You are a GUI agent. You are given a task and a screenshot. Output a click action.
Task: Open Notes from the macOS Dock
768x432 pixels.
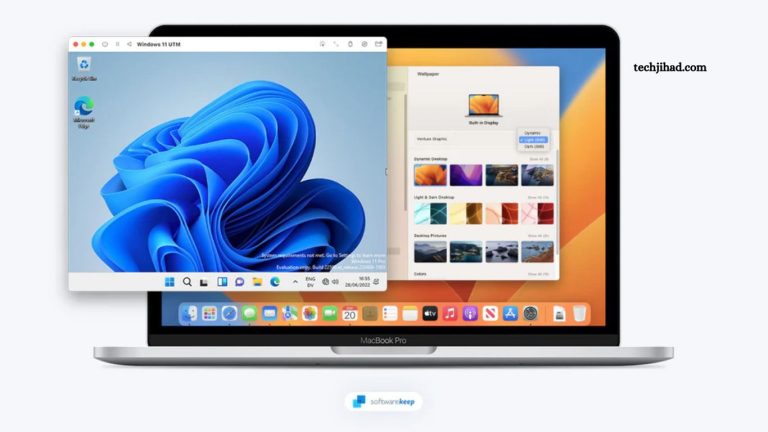(x=410, y=313)
